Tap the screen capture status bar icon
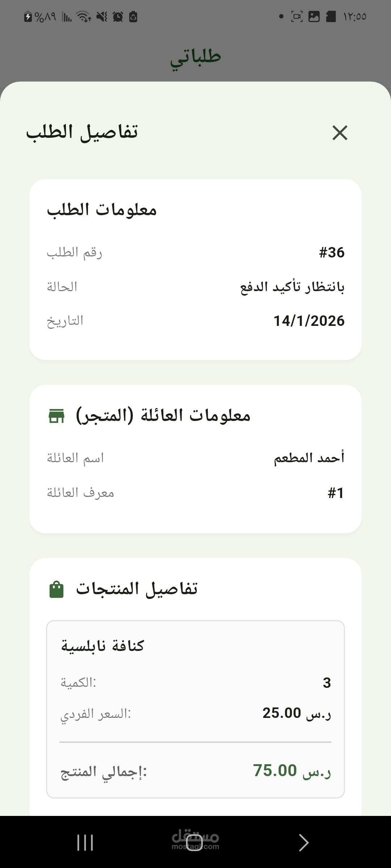The height and width of the screenshot is (868, 391). click(297, 17)
